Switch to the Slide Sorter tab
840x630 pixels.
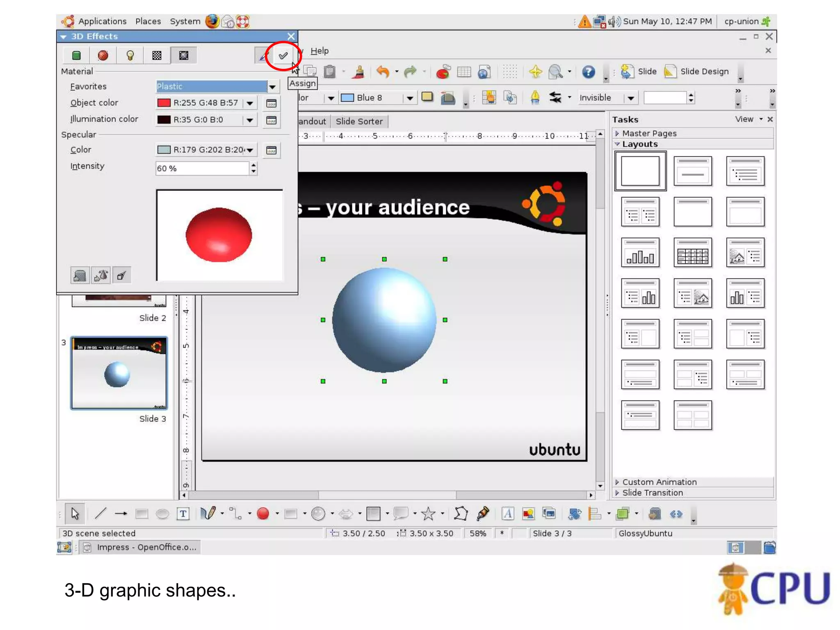359,121
